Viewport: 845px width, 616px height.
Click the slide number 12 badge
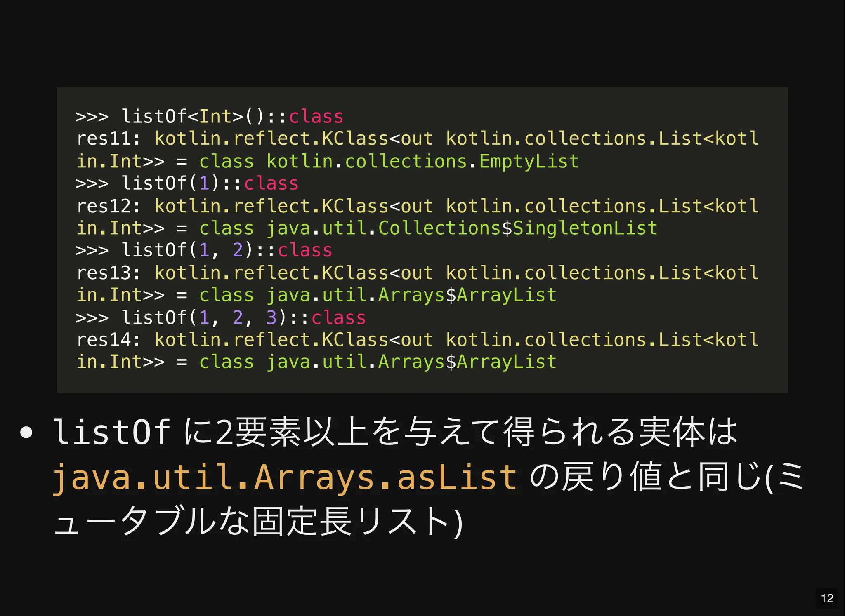827,598
